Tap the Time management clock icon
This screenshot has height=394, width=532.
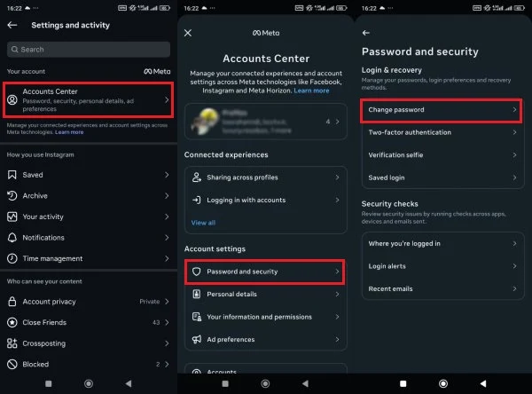[12, 258]
